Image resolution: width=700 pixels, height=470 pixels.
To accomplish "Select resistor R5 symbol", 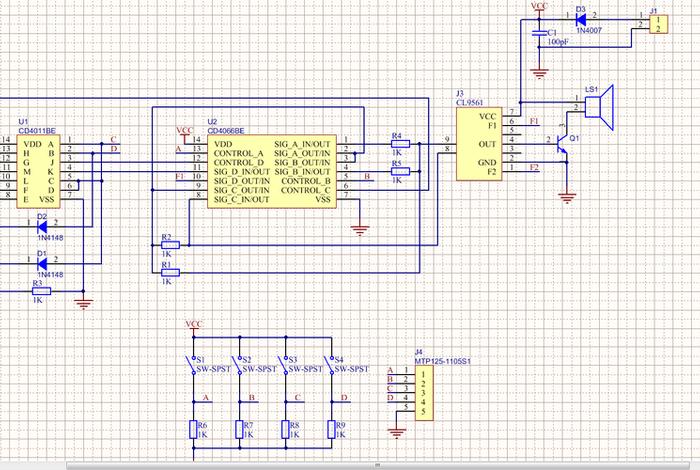I will pos(400,171).
